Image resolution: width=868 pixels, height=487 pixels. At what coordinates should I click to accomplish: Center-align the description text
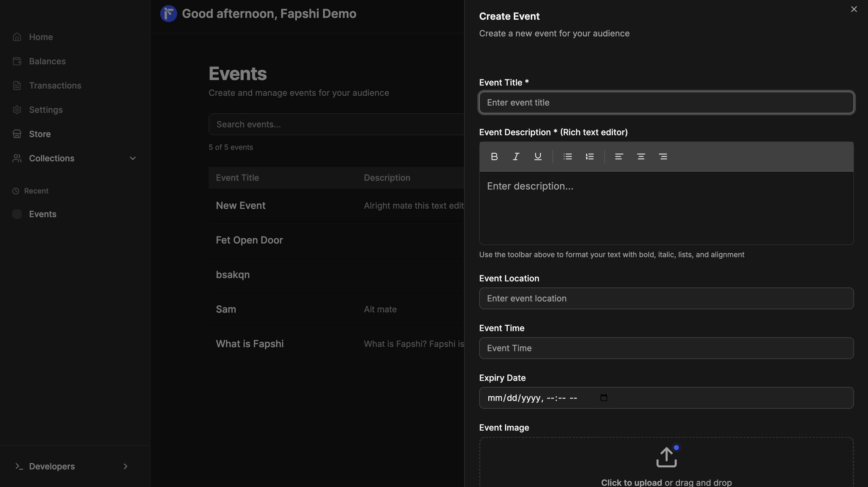[x=641, y=156]
